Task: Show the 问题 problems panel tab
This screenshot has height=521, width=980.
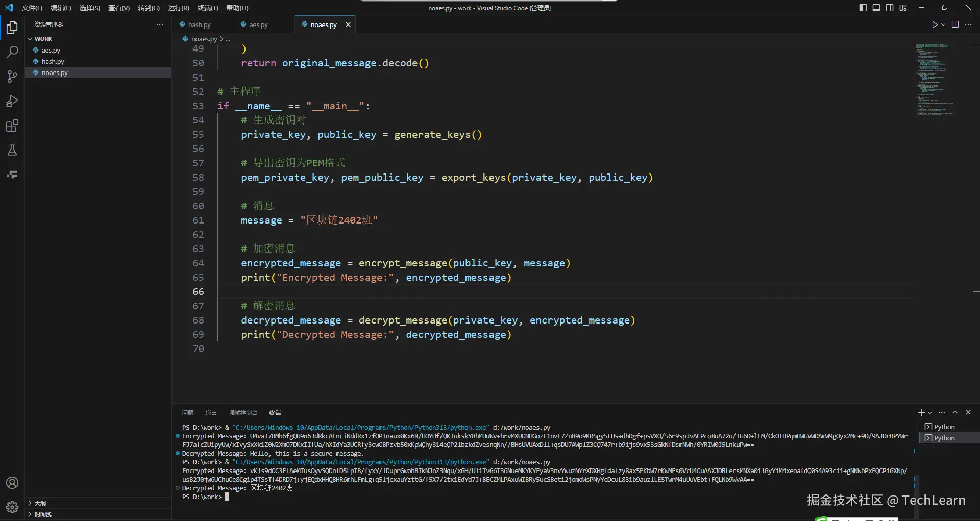Action: [x=187, y=413]
